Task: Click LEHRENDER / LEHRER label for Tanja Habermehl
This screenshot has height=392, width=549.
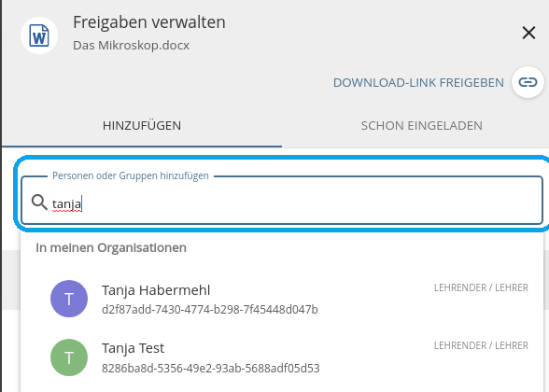Action: coord(481,287)
